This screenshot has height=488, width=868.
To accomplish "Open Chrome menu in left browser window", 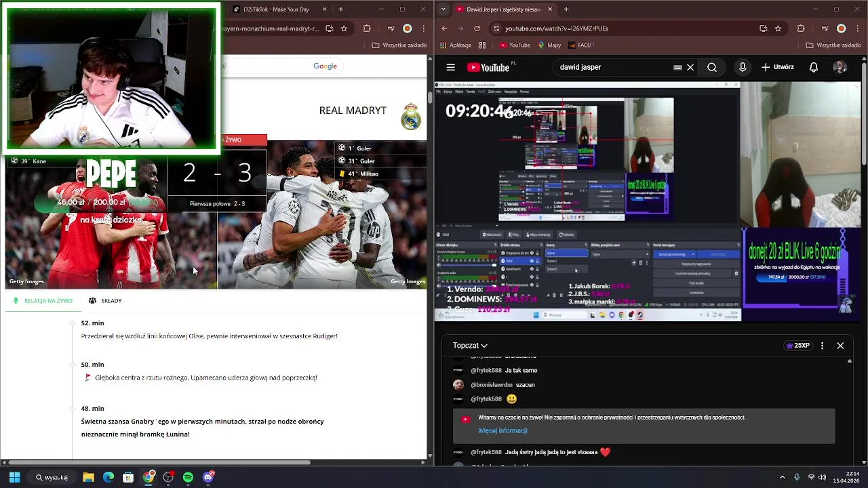I will [x=422, y=28].
